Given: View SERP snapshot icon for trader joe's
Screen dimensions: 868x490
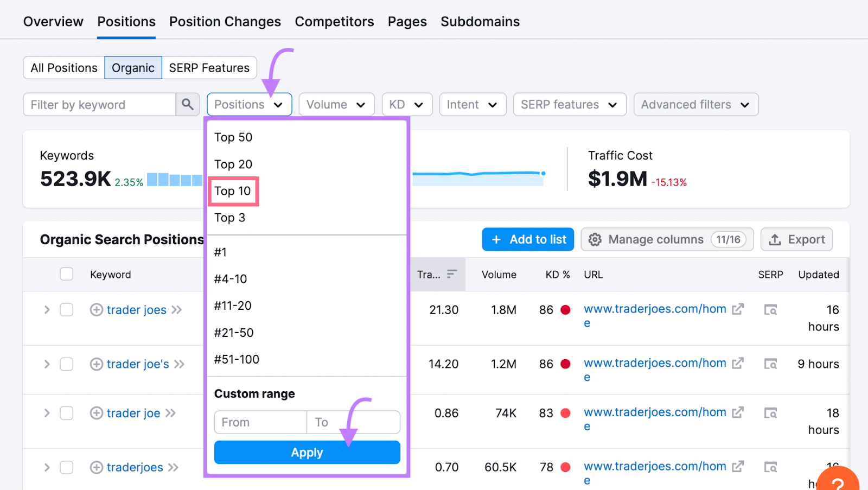Looking at the screenshot, I should coord(770,364).
